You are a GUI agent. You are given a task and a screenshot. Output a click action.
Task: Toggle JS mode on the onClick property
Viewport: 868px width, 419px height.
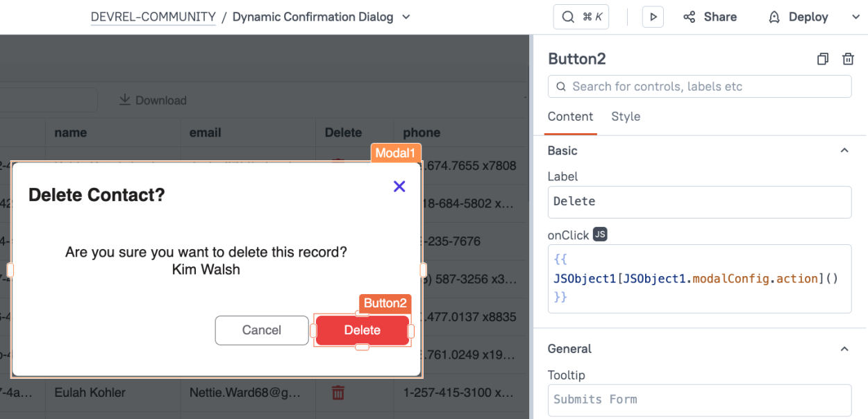click(599, 234)
